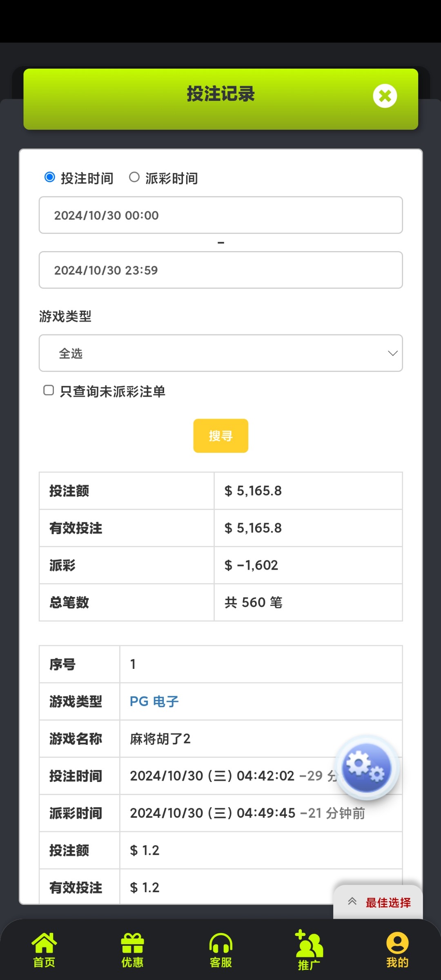This screenshot has width=441, height=980.
Task: Open the PG 电子 game type link
Action: pos(154,702)
